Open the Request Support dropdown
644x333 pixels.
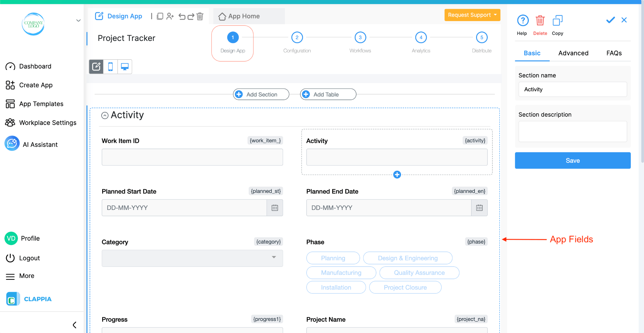pos(472,15)
